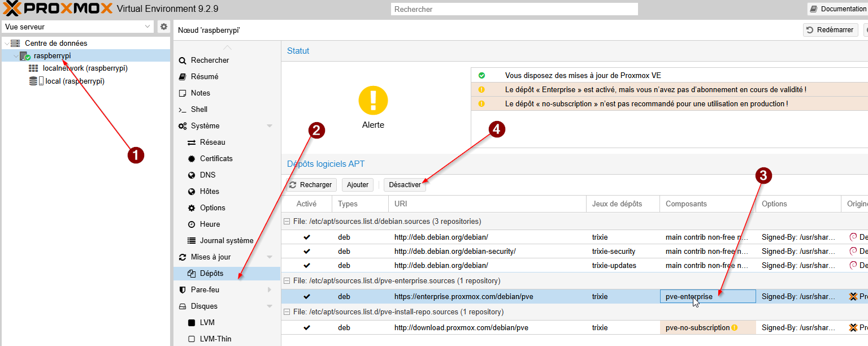Screen dimensions: 868x346
Task: Open Journal système page
Action: click(x=227, y=240)
